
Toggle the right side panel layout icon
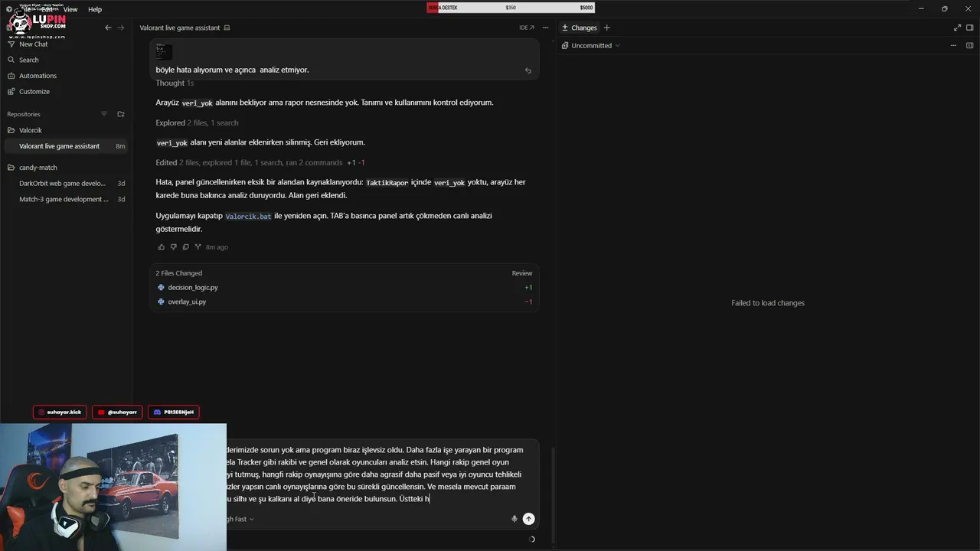click(x=969, y=28)
